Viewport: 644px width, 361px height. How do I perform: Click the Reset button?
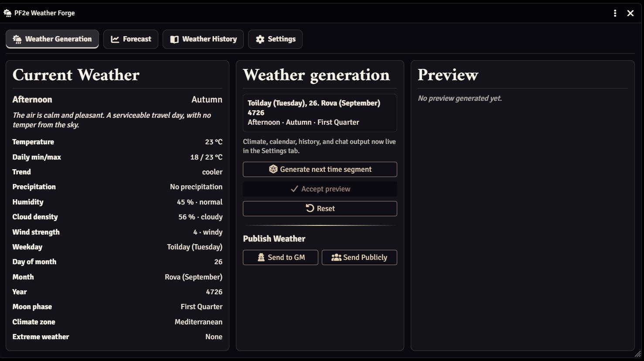pos(320,208)
